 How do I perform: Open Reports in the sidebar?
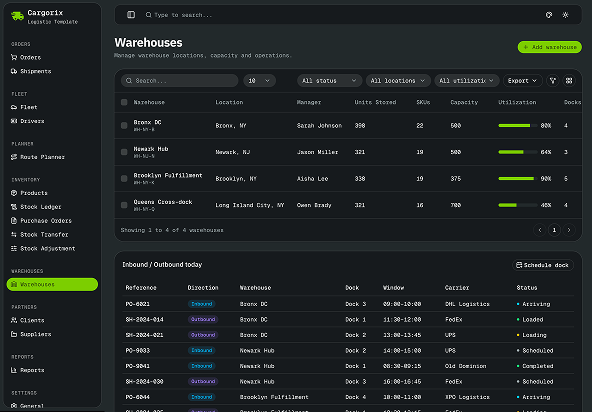click(x=52, y=370)
